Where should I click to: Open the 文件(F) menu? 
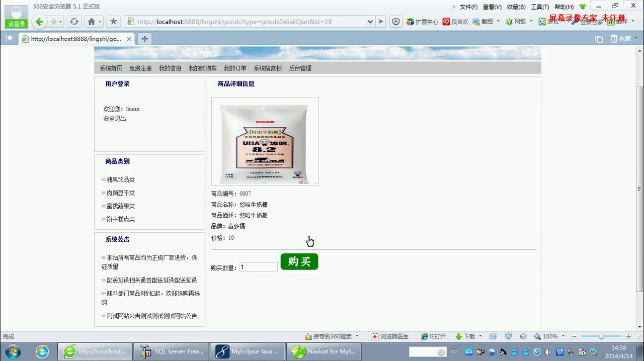(468, 7)
